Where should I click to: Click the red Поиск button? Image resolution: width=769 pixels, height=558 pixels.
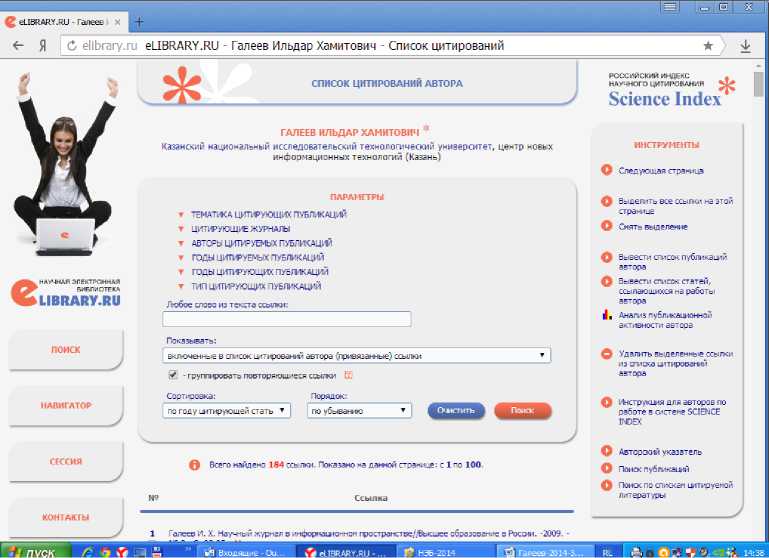pos(523,410)
